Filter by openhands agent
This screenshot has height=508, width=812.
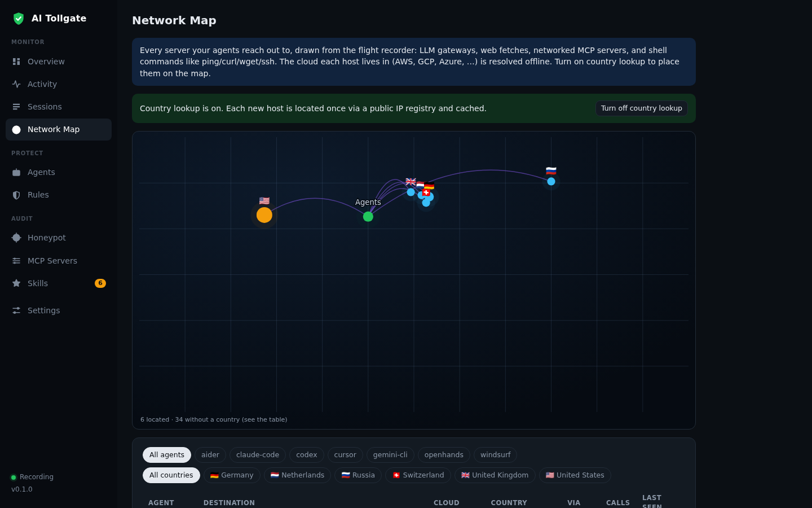[444, 455]
